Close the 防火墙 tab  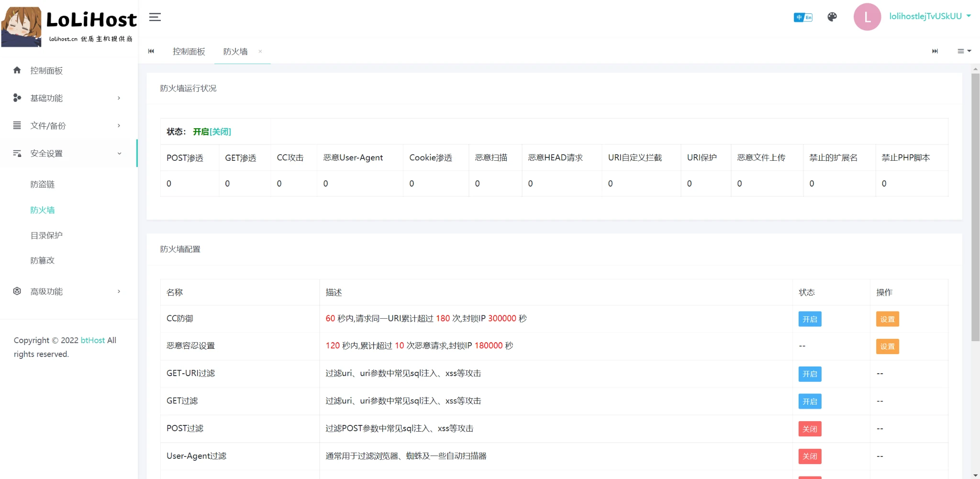point(260,51)
